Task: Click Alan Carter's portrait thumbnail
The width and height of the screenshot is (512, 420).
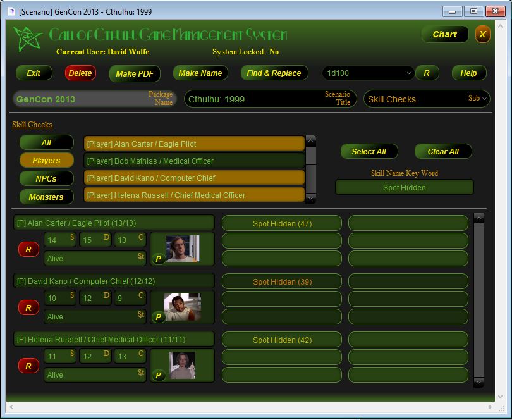Action: tap(183, 249)
